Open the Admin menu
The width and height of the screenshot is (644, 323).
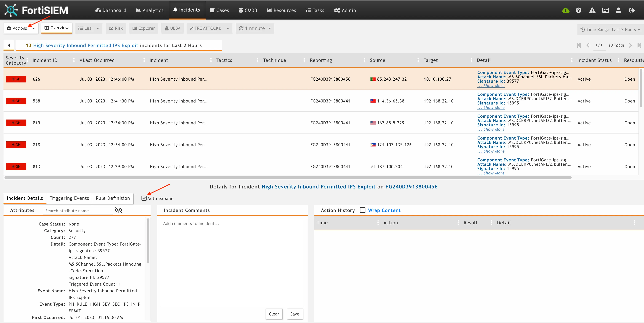[x=345, y=10]
